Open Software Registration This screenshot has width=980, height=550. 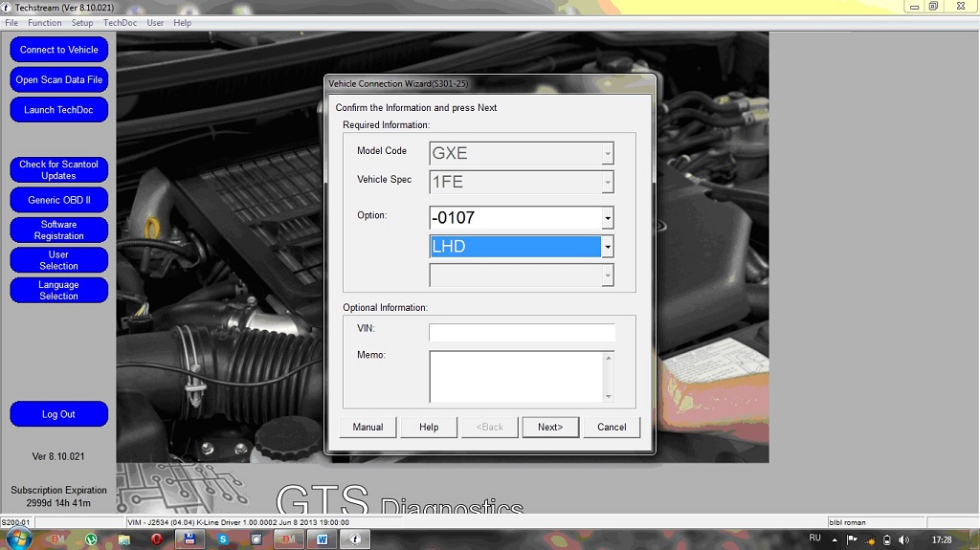pos(58,230)
